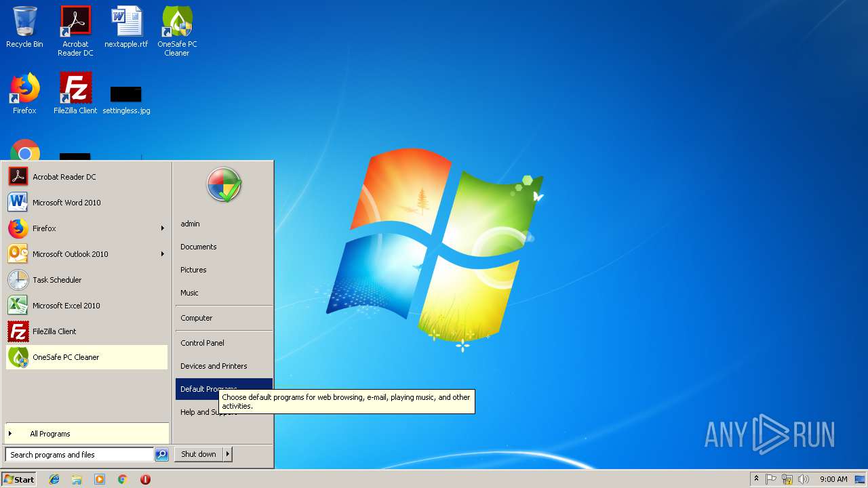
Task: Click the user account picture
Action: click(224, 184)
